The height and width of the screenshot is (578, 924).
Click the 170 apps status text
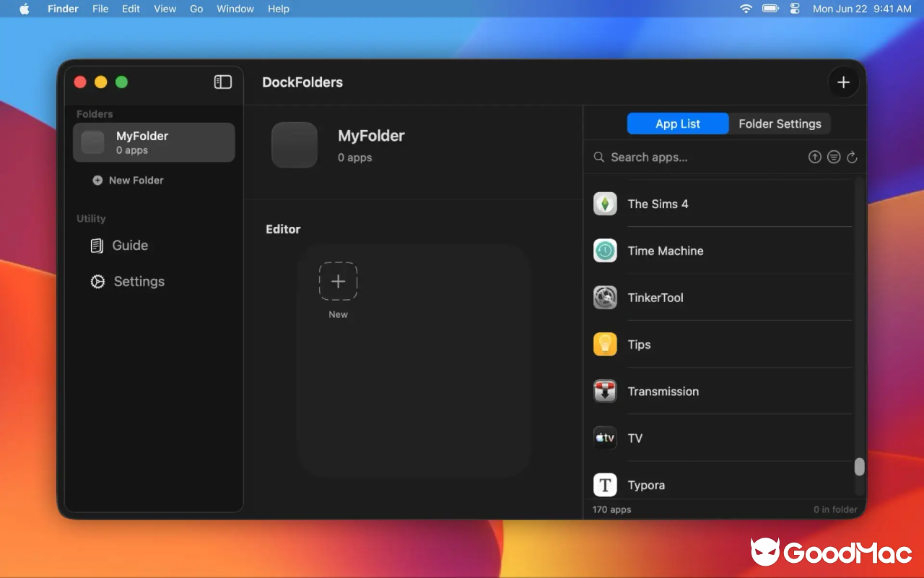(x=611, y=509)
